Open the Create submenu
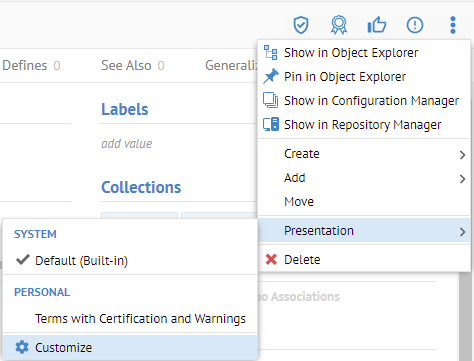This screenshot has height=361, width=474. pos(364,154)
